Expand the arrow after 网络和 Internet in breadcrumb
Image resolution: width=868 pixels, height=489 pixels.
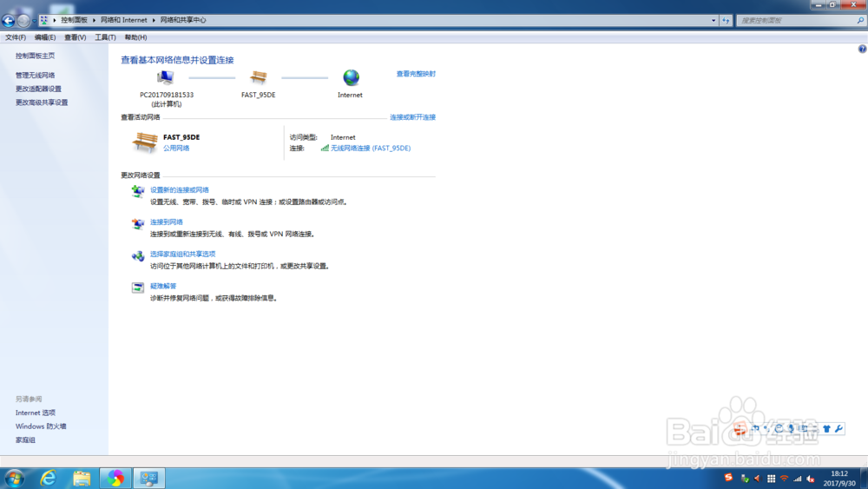pyautogui.click(x=154, y=20)
